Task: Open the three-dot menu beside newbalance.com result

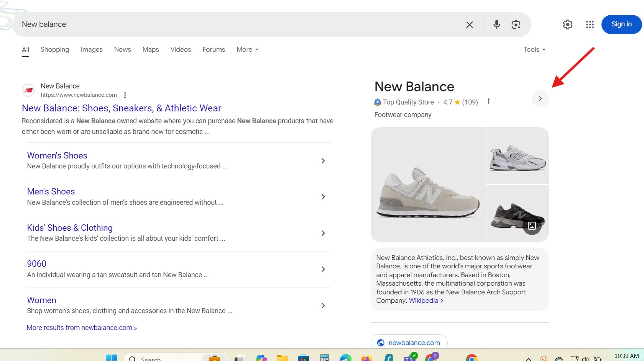Action: pos(125,94)
